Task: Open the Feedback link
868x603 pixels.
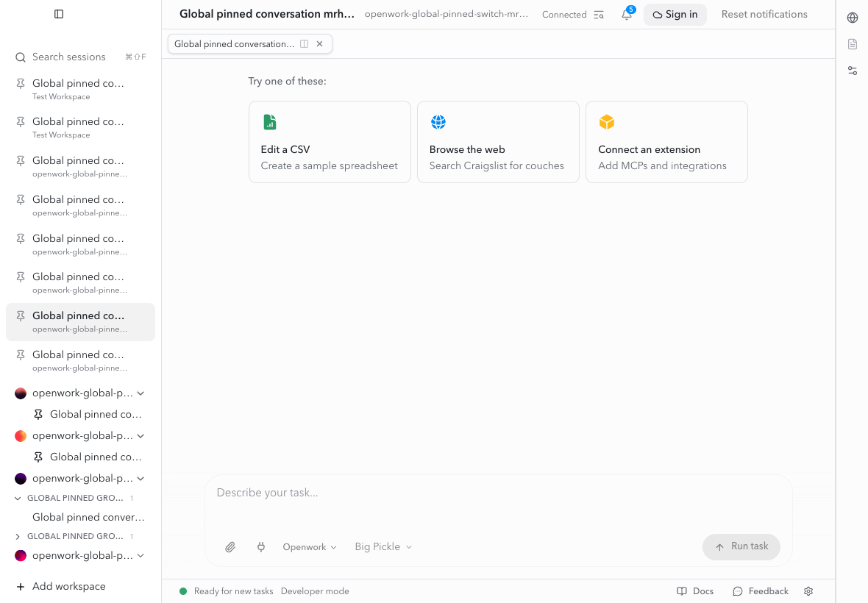Action: (x=761, y=591)
